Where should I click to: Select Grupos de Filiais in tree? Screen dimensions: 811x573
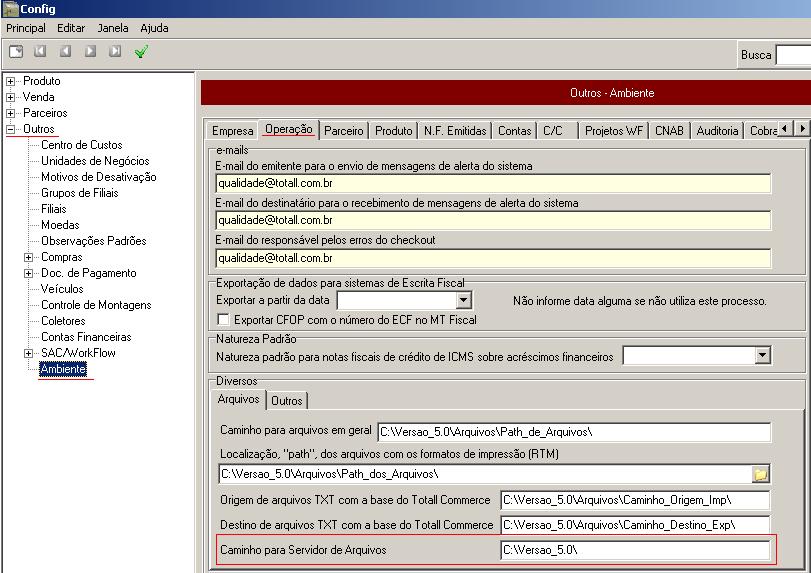(80, 193)
